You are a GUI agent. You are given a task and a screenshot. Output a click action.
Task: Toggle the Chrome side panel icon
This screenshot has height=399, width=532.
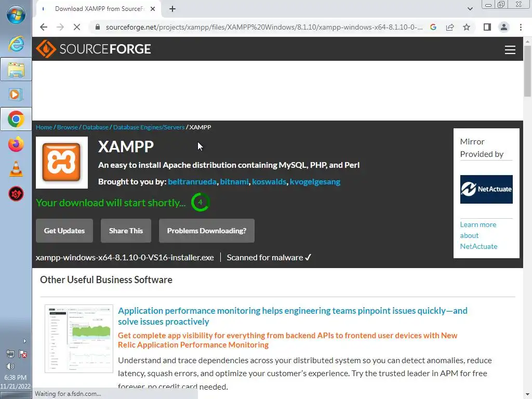487,27
